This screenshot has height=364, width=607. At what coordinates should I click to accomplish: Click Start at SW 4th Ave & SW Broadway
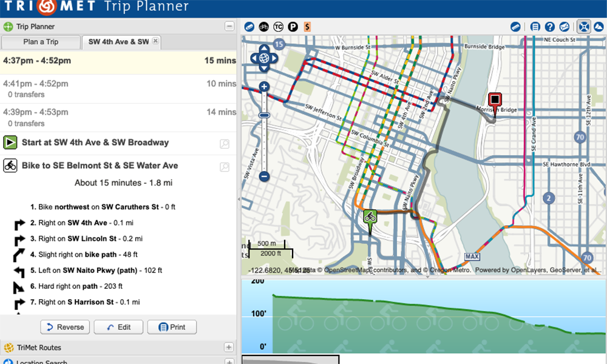95,143
